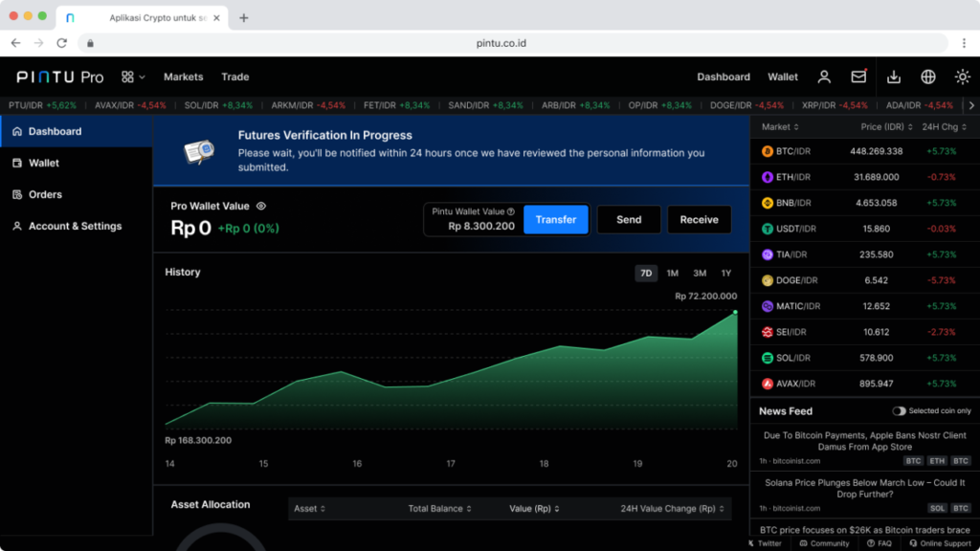Open the user profile icon
Viewport: 980px width, 551px height.
click(x=824, y=77)
